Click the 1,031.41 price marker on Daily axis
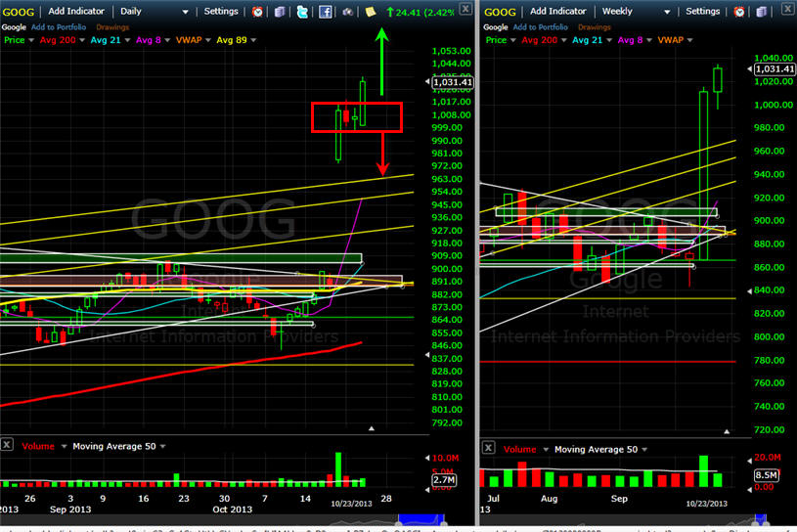 click(x=453, y=82)
